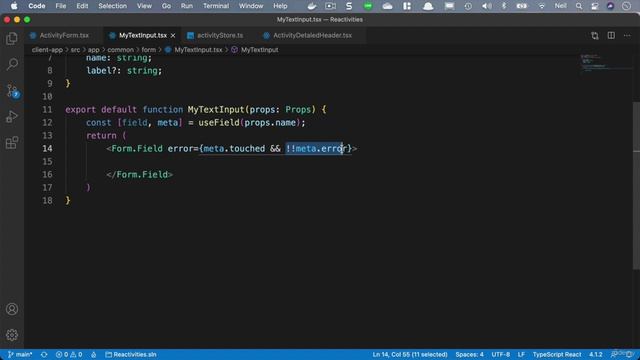Viewport: 640px width, 360px height.
Task: Open the Go menu
Action: coord(166,6)
